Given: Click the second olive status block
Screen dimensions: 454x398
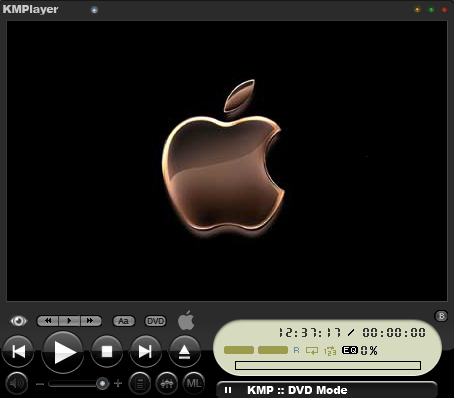Looking at the screenshot, I should tap(273, 350).
